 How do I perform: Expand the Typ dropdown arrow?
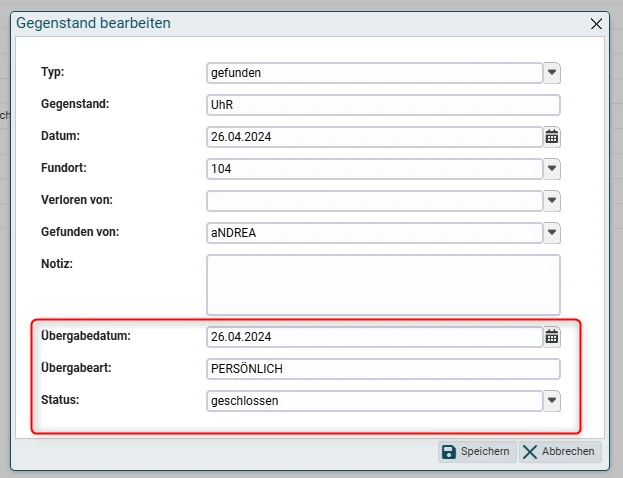click(551, 73)
